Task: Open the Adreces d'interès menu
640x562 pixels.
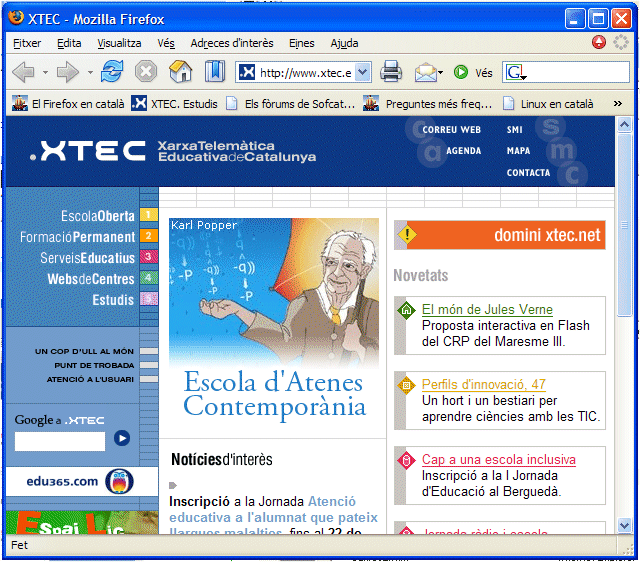Action: point(232,43)
